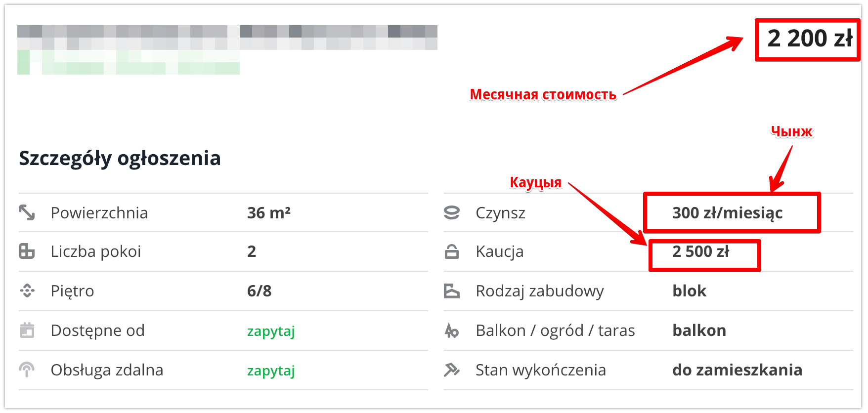Click the 2 200 zł price
868x413 pixels.
click(810, 39)
